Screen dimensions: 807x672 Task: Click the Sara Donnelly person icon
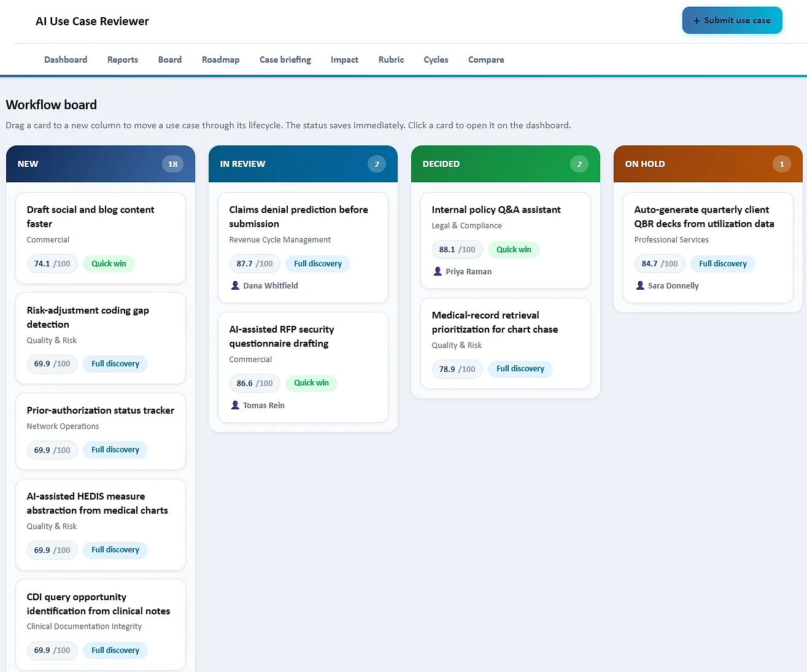640,285
